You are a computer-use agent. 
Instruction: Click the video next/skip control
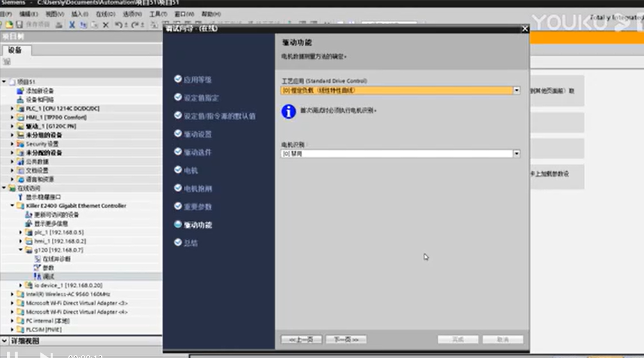[46, 355]
